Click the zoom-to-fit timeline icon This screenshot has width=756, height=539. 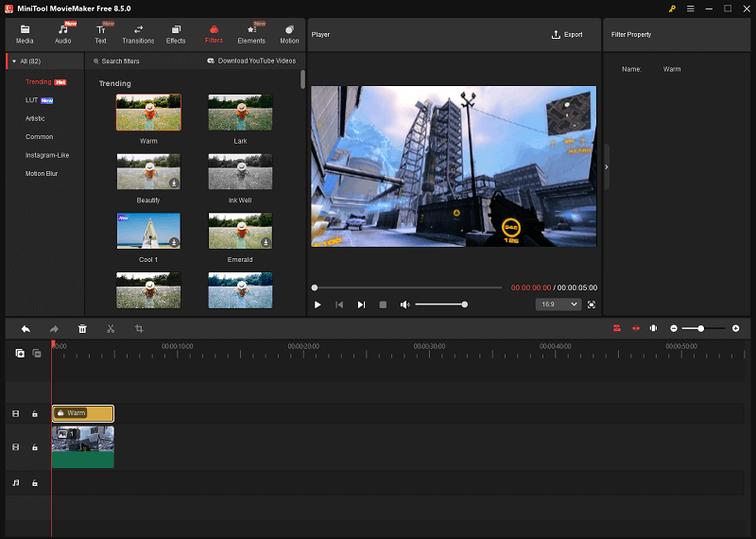[653, 328]
